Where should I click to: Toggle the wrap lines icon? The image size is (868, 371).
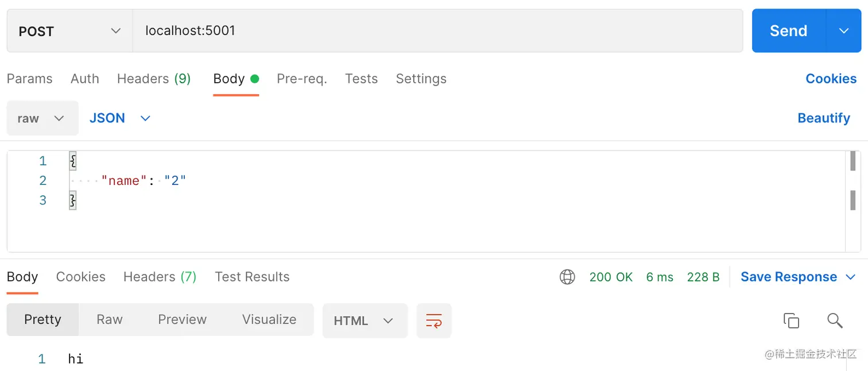[434, 320]
